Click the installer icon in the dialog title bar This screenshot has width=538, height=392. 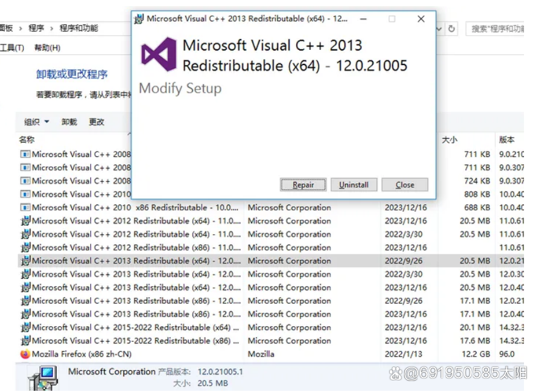click(x=139, y=19)
